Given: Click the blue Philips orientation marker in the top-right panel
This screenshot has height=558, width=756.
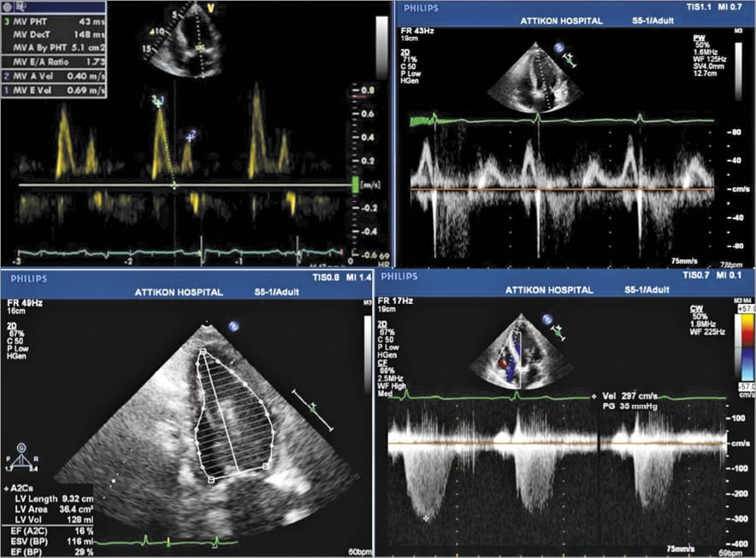Looking at the screenshot, I should [x=560, y=50].
